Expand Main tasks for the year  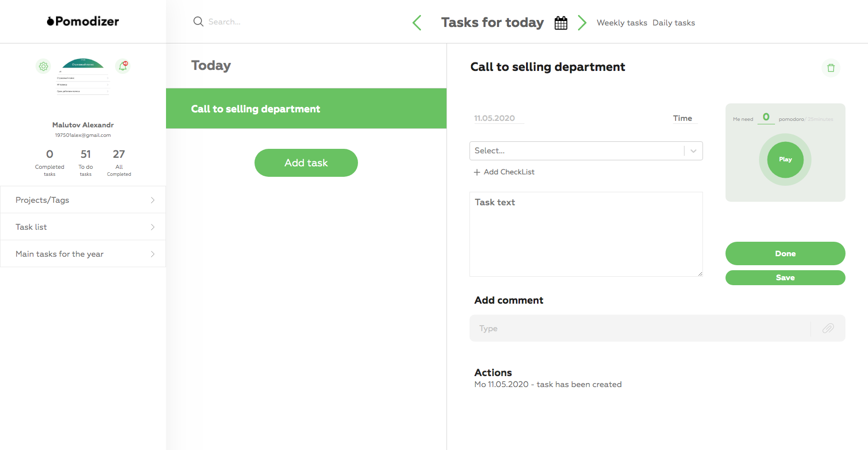click(83, 254)
